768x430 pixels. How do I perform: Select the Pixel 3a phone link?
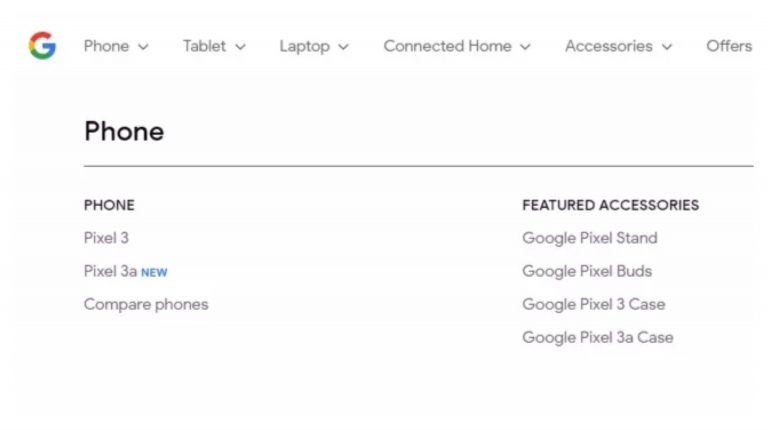pyautogui.click(x=110, y=271)
